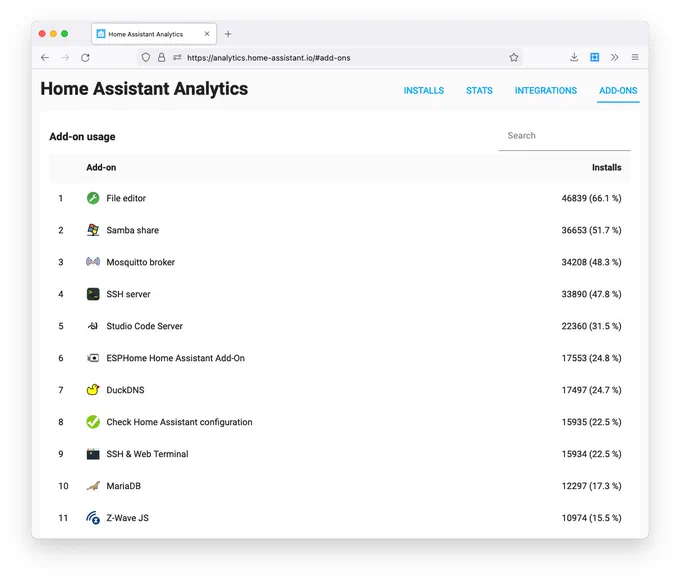Click the Add-on column header
This screenshot has width=680, height=580.
[101, 167]
